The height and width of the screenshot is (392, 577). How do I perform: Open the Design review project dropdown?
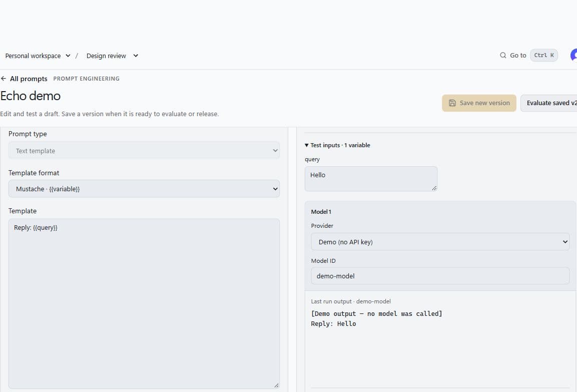pyautogui.click(x=112, y=56)
